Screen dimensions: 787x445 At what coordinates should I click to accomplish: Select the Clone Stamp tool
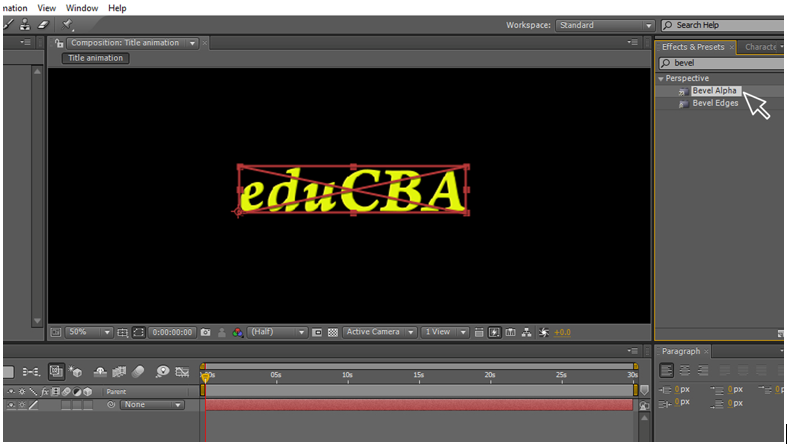tap(25, 25)
